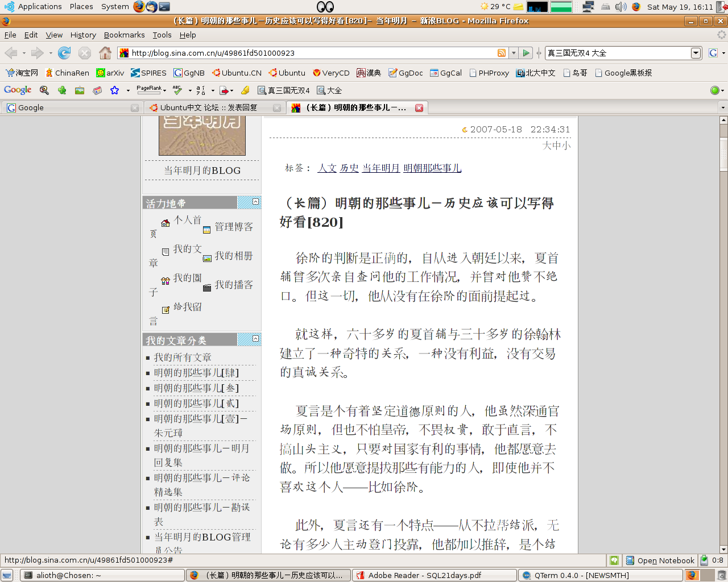728x582 pixels.
Task: Click the PageRank indicator
Action: [x=149, y=89]
